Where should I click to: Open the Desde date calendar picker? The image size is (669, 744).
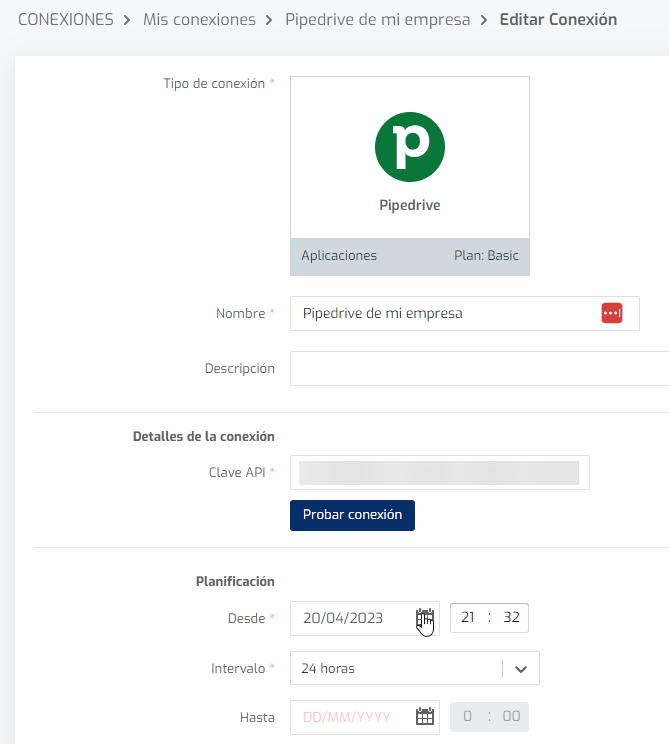[x=425, y=618]
